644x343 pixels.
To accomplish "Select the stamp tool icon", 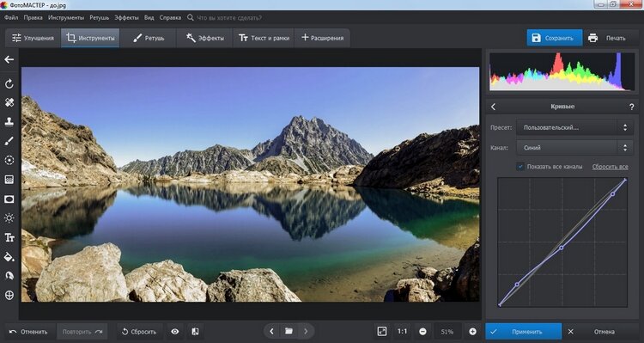I will pyautogui.click(x=9, y=121).
